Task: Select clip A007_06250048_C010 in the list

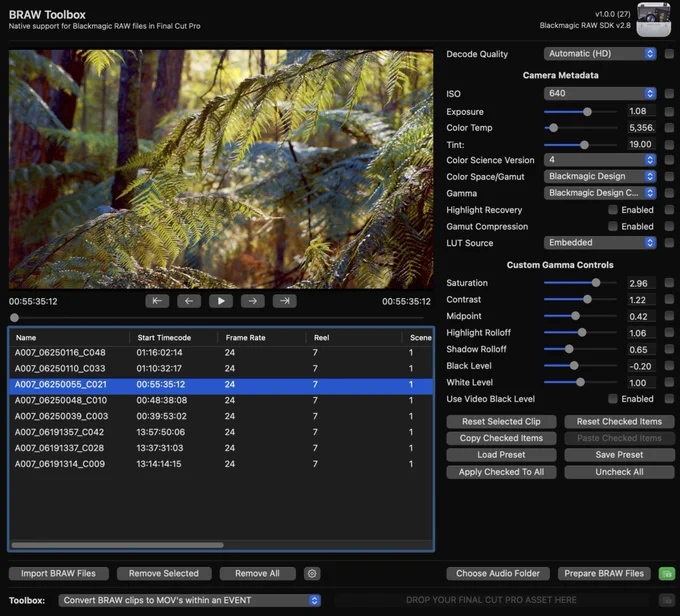Action: tap(221, 400)
